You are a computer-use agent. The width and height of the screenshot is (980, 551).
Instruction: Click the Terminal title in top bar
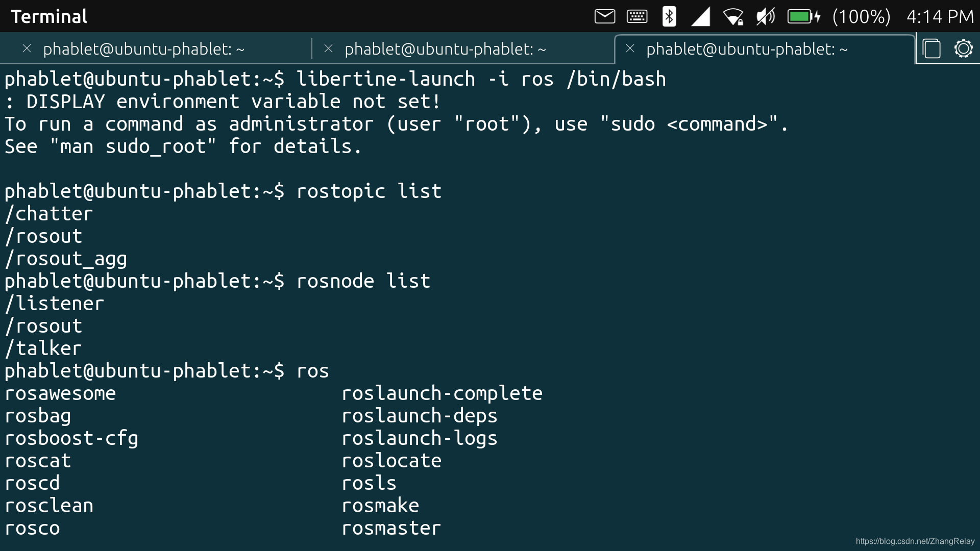click(49, 16)
